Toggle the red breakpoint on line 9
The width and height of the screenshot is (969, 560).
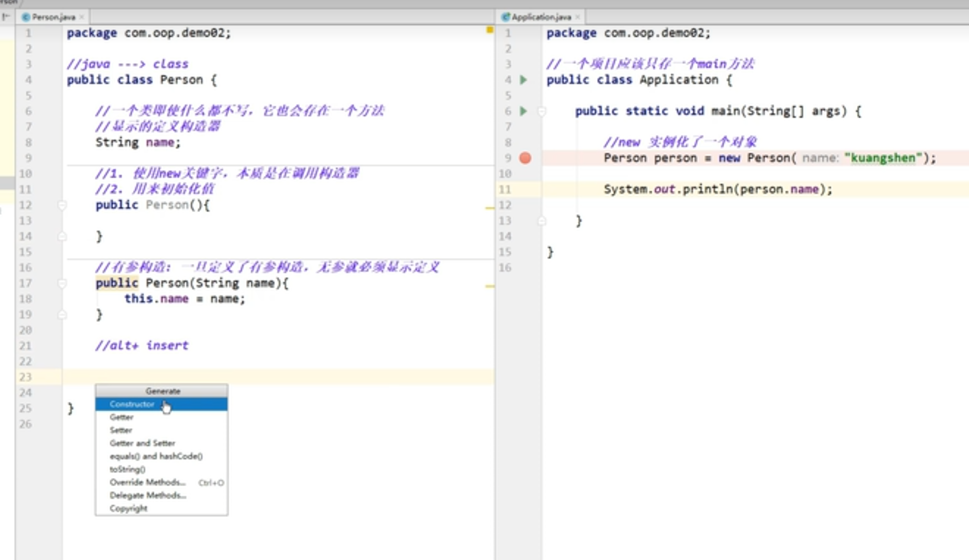pyautogui.click(x=525, y=158)
